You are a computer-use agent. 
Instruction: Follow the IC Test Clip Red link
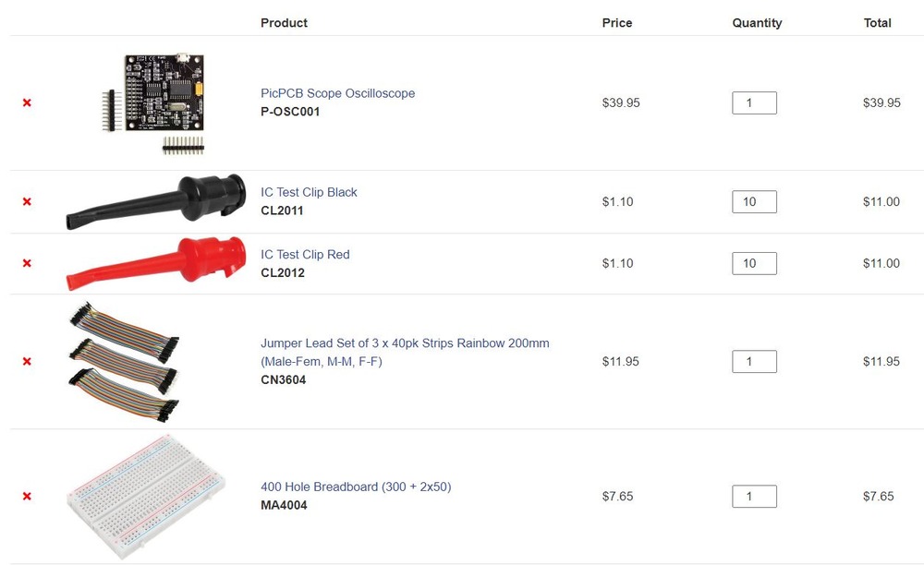point(305,254)
